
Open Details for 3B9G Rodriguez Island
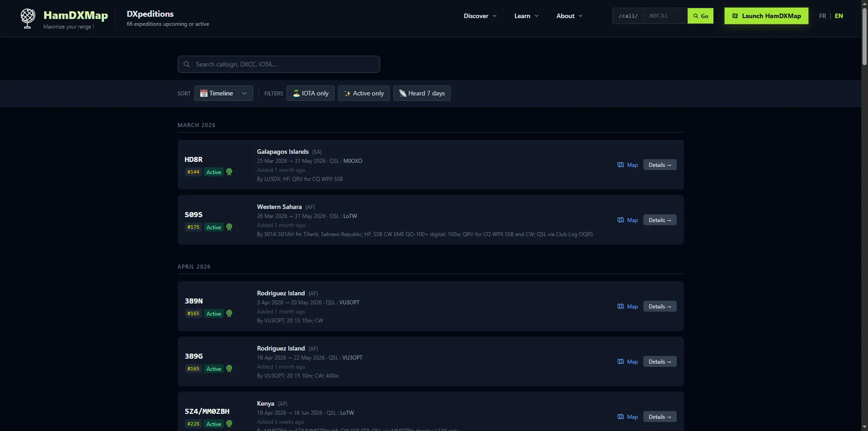click(x=660, y=361)
